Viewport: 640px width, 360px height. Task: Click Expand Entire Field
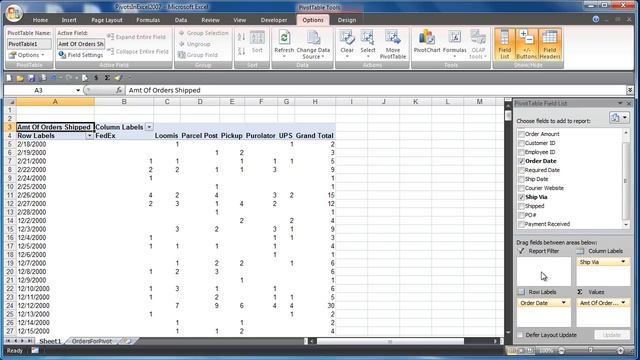tap(136, 37)
